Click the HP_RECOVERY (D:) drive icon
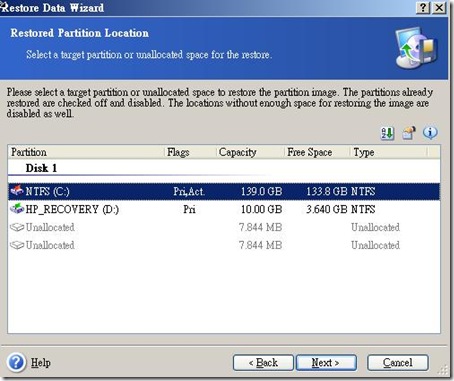The width and height of the screenshot is (454, 381). click(17, 209)
